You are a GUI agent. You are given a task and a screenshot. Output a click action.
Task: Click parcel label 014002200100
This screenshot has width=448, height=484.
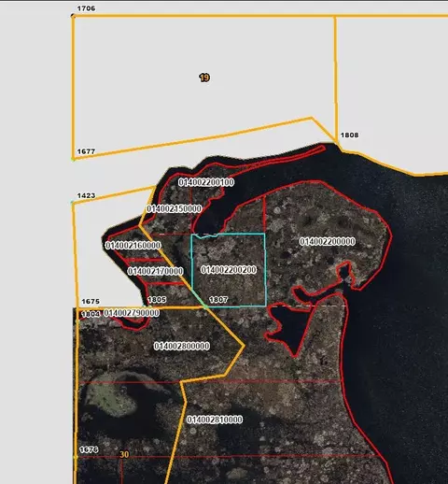(206, 182)
